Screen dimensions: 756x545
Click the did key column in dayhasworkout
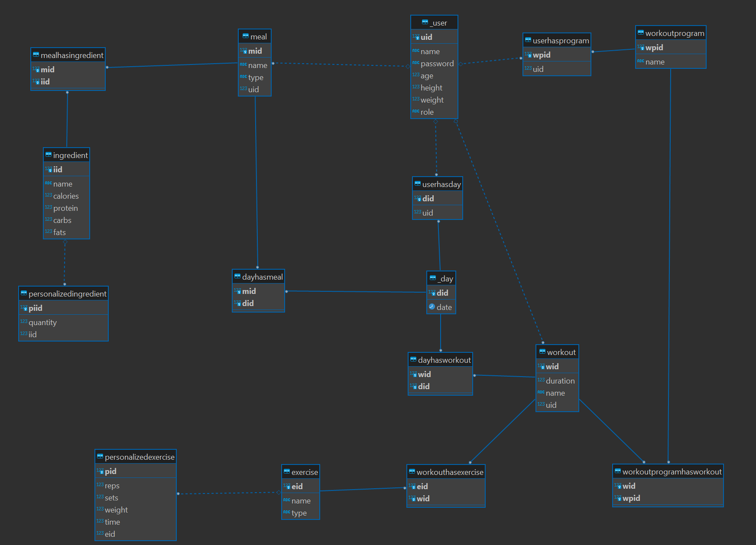(423, 387)
